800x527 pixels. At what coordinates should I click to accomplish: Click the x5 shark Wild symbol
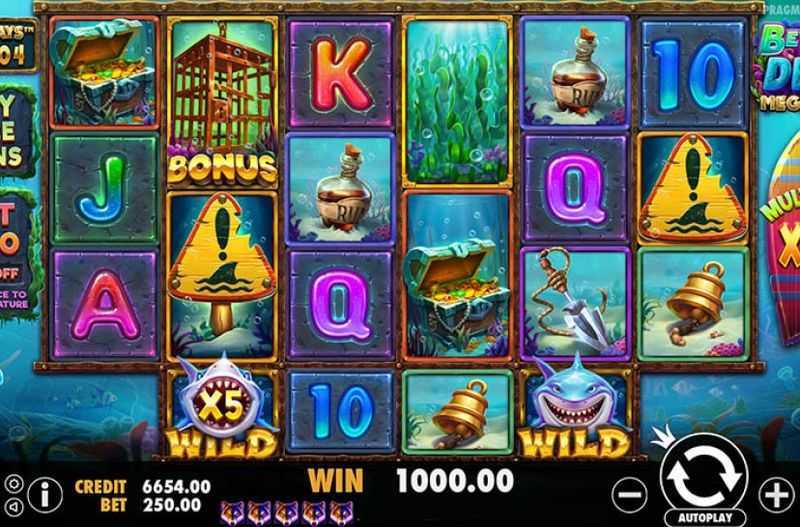(x=222, y=408)
